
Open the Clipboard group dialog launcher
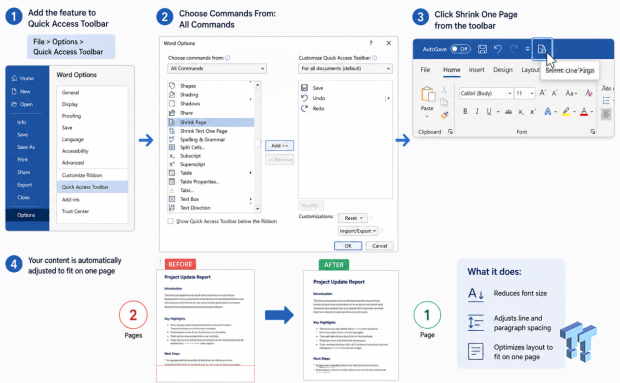click(x=450, y=132)
